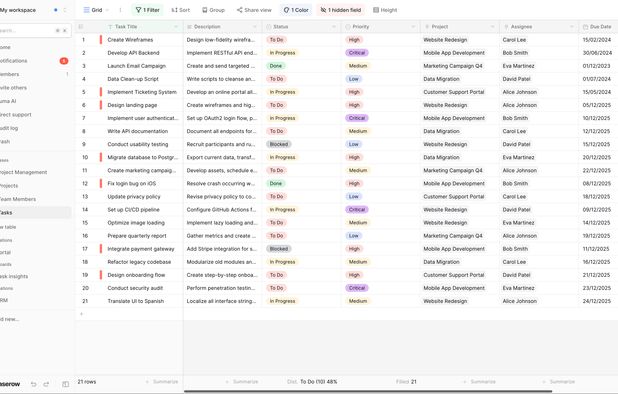Open the Projects table

tap(35, 186)
